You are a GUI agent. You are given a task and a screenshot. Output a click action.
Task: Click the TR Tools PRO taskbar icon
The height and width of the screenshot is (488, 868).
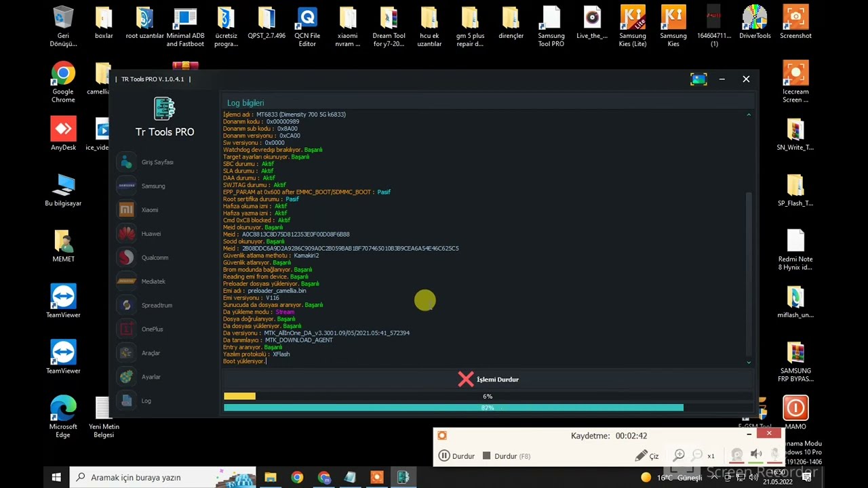(403, 477)
